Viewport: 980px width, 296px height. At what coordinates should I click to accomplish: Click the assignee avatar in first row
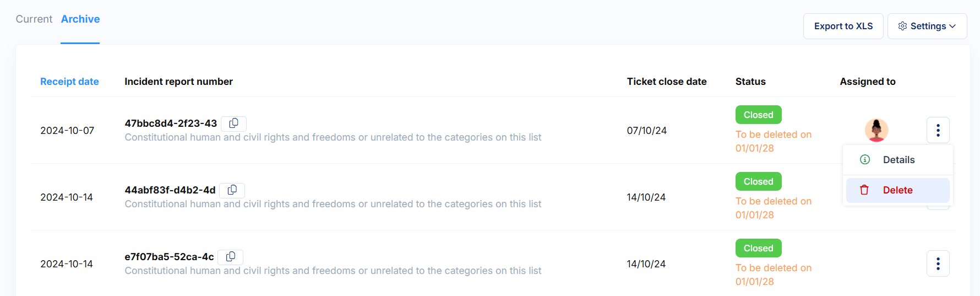coord(876,130)
